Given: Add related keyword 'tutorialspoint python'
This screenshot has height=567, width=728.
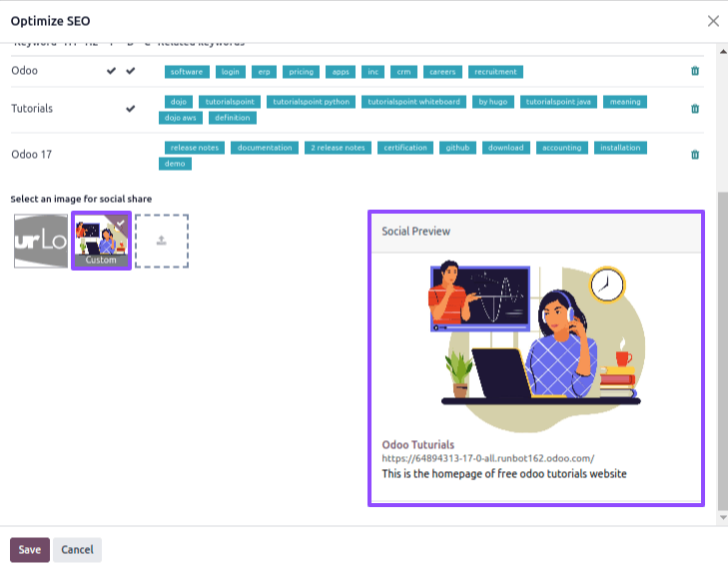Looking at the screenshot, I should tap(311, 102).
